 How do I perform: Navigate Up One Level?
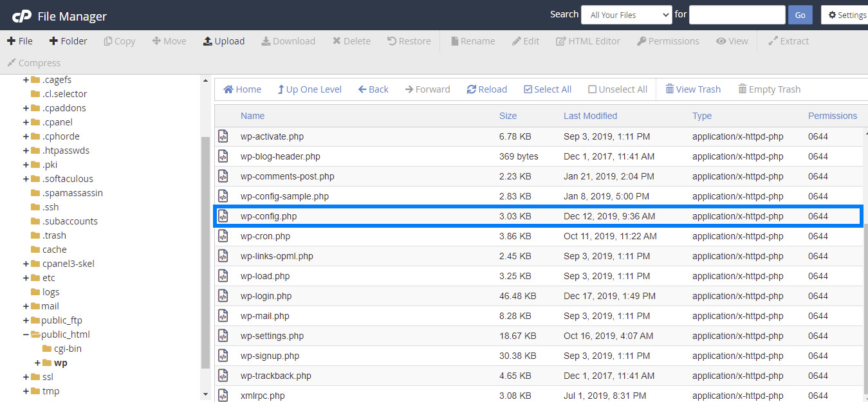(x=309, y=89)
